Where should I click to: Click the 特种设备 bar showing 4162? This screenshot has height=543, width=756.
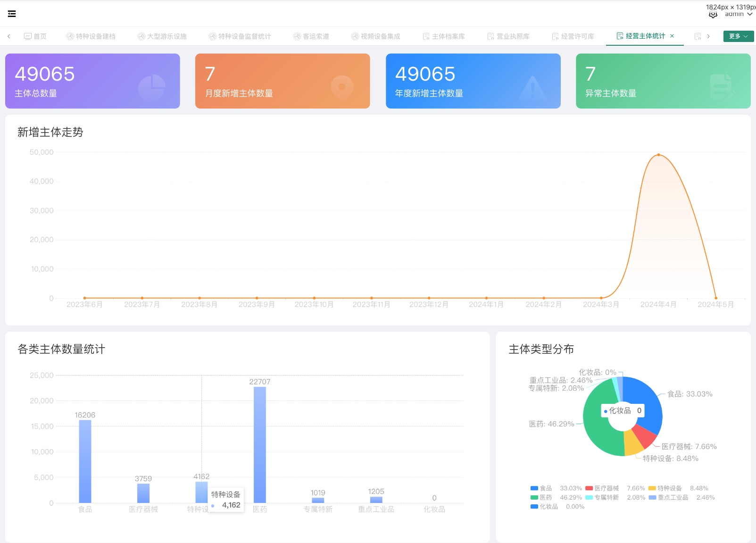click(201, 492)
